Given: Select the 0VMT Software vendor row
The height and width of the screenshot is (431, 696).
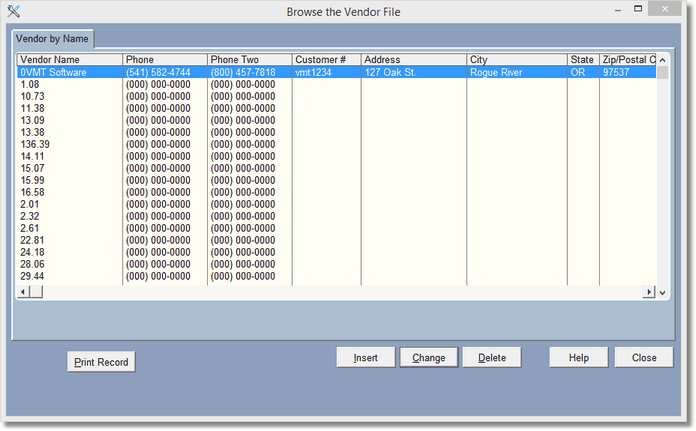Looking at the screenshot, I should pos(336,72).
